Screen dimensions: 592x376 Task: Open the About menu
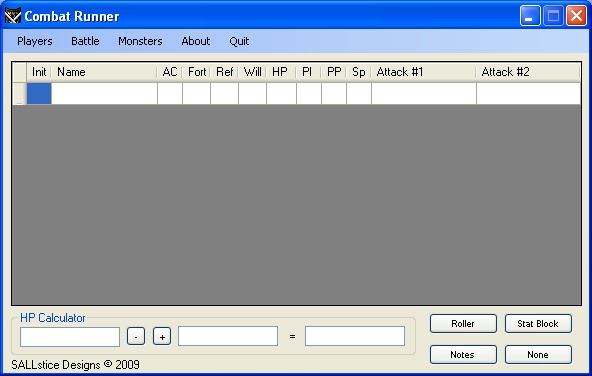click(x=196, y=41)
